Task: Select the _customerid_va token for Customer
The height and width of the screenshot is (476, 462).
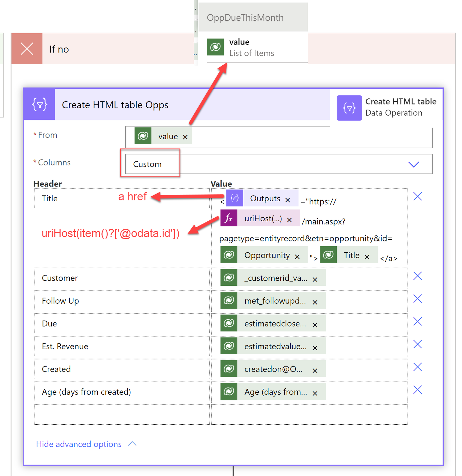Action: 275,277
